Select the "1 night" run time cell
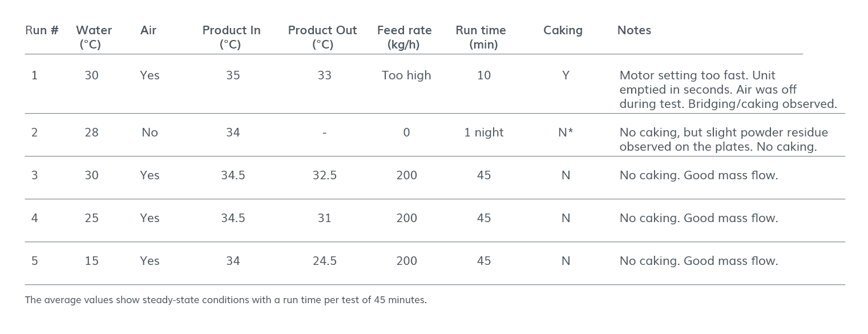The height and width of the screenshot is (334, 868). coord(483,132)
